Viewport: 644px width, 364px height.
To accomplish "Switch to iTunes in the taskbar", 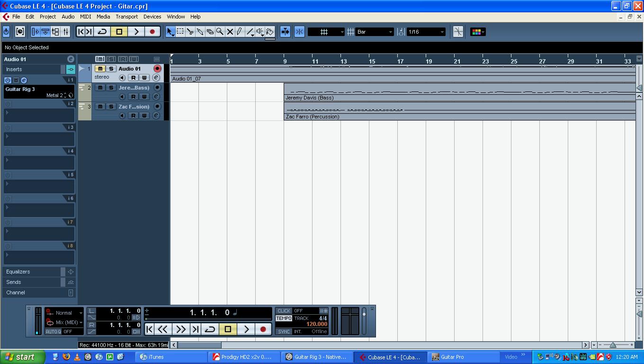I will coord(171,357).
